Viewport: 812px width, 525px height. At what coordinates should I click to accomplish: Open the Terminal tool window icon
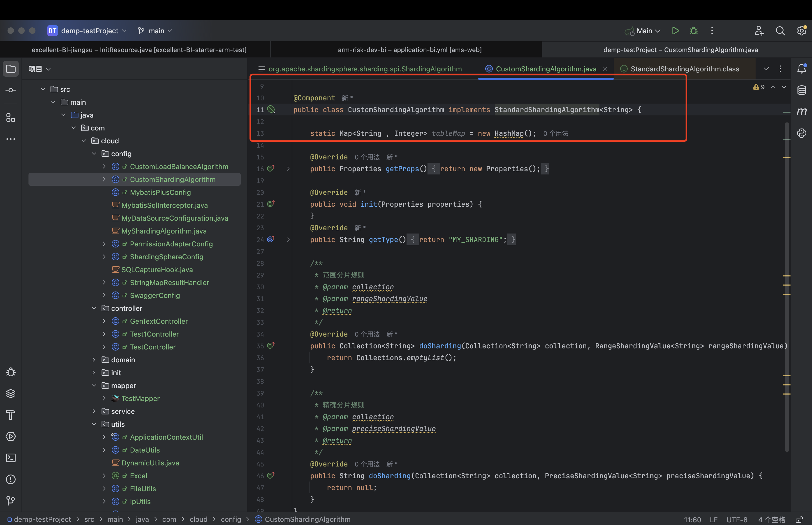click(10, 458)
